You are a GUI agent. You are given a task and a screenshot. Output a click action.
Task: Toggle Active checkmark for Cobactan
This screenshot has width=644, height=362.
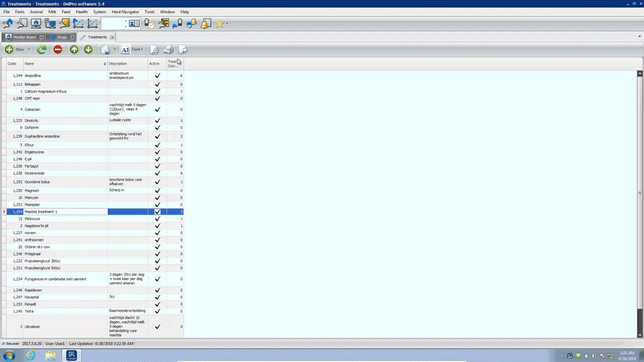click(x=157, y=109)
